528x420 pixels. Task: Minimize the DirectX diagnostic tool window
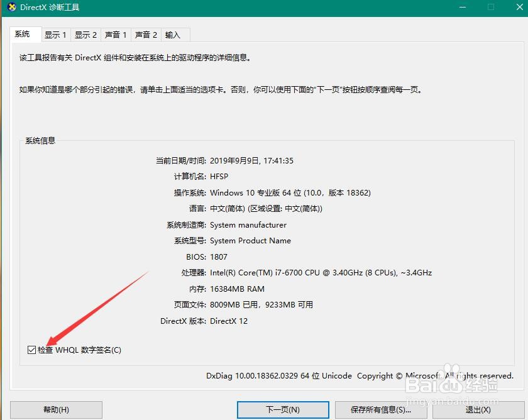[463, 7]
